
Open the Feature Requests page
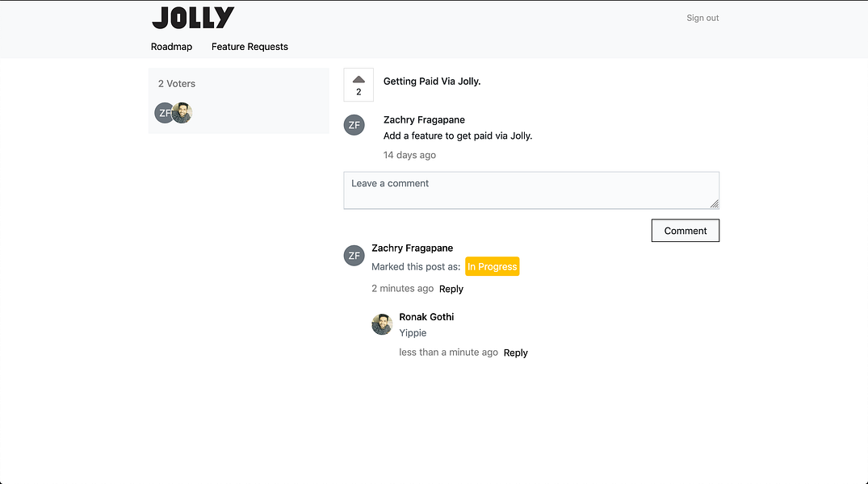[x=249, y=47]
